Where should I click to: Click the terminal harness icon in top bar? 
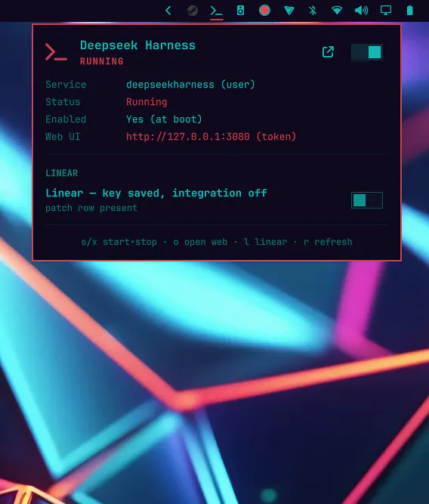pyautogui.click(x=216, y=11)
